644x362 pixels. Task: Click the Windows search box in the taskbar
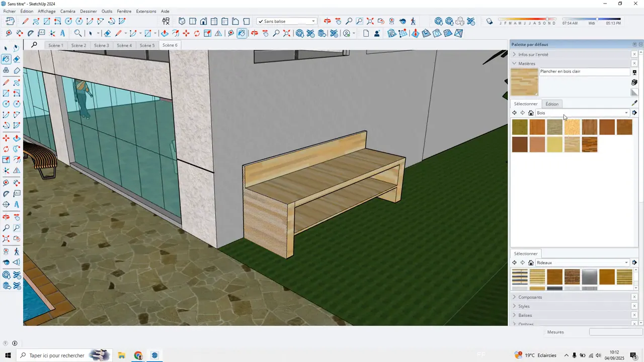[x=56, y=355]
